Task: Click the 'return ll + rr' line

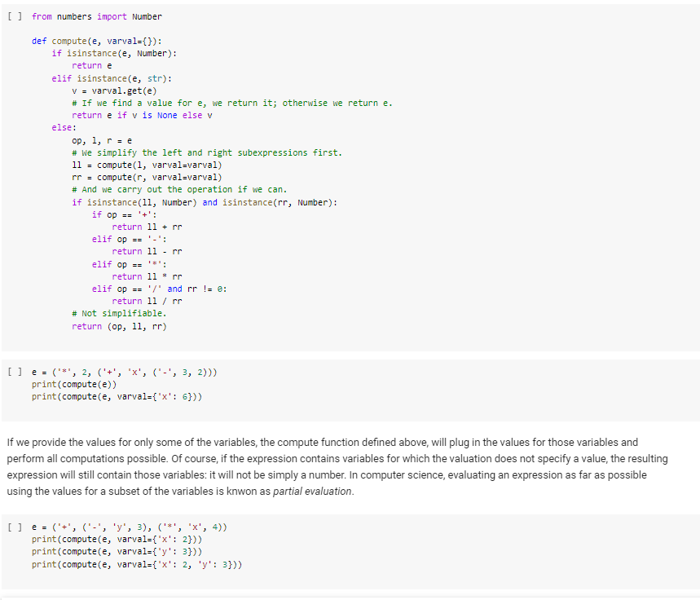Action: (147, 227)
